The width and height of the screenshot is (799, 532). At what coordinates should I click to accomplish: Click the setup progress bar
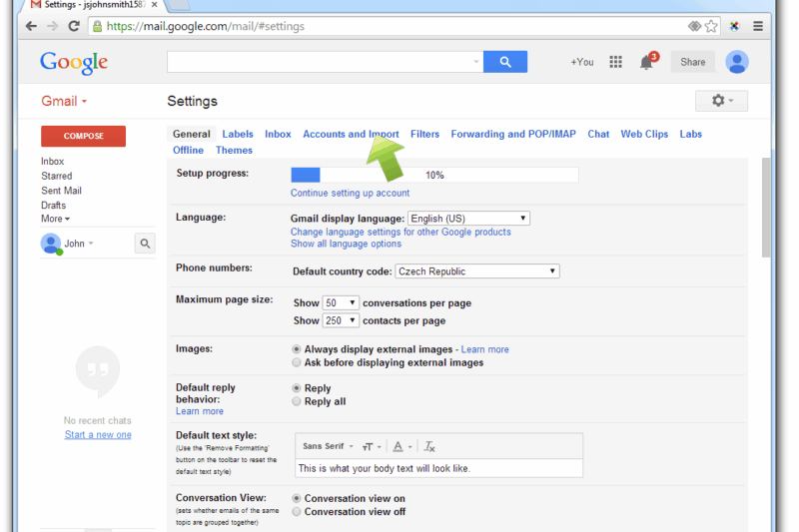(434, 175)
